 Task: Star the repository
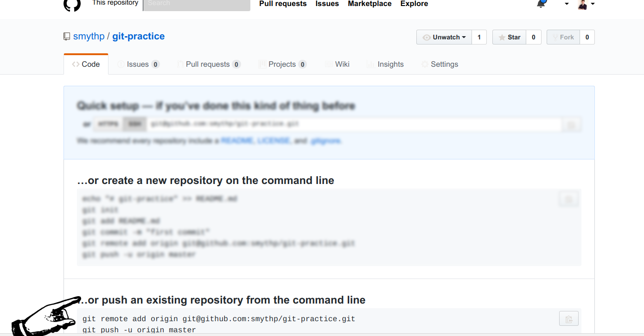(509, 37)
